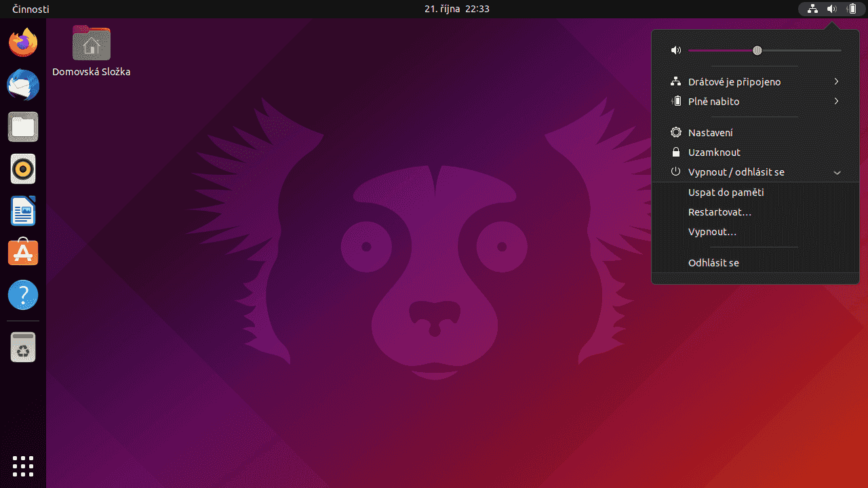Image resolution: width=868 pixels, height=488 pixels.
Task: Open Thunderbird email client
Action: (23, 85)
